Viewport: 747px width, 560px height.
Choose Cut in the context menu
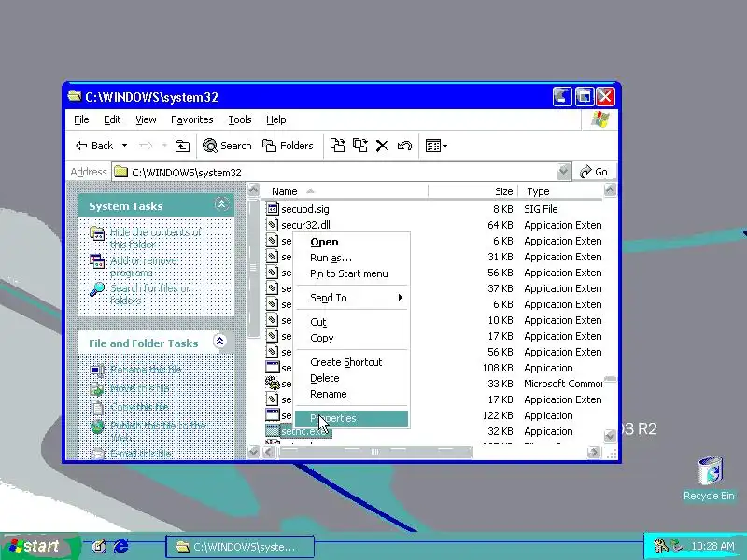352,322
